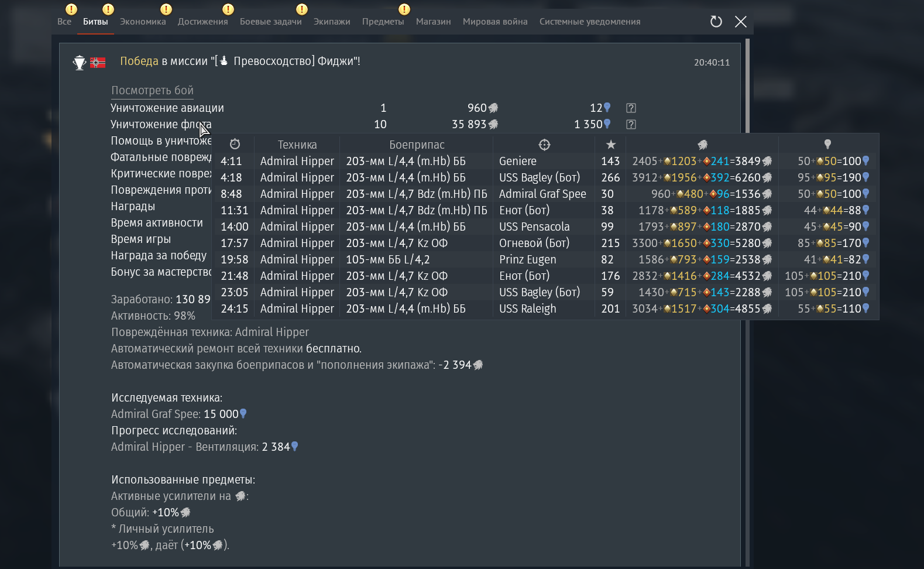The image size is (924, 569).
Task: Click the Admiral Hipper - Вентиляция progress line
Action: point(205,447)
